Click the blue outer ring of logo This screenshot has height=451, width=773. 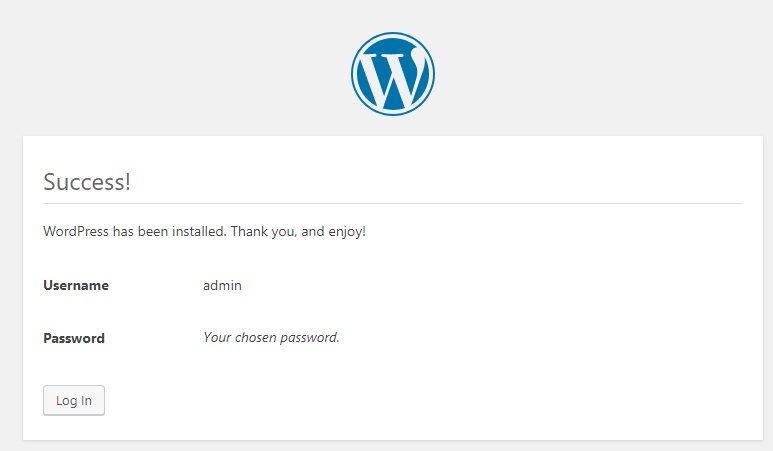click(x=393, y=35)
